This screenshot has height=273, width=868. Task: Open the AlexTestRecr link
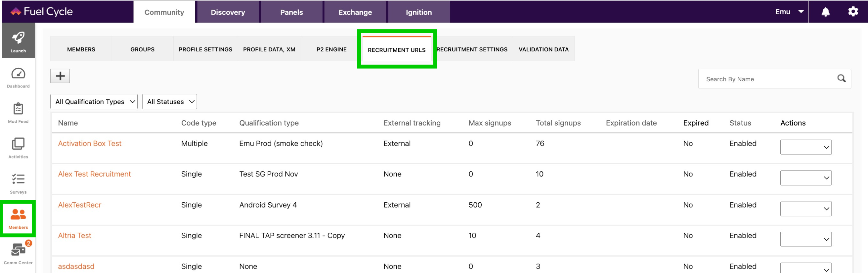click(x=80, y=205)
